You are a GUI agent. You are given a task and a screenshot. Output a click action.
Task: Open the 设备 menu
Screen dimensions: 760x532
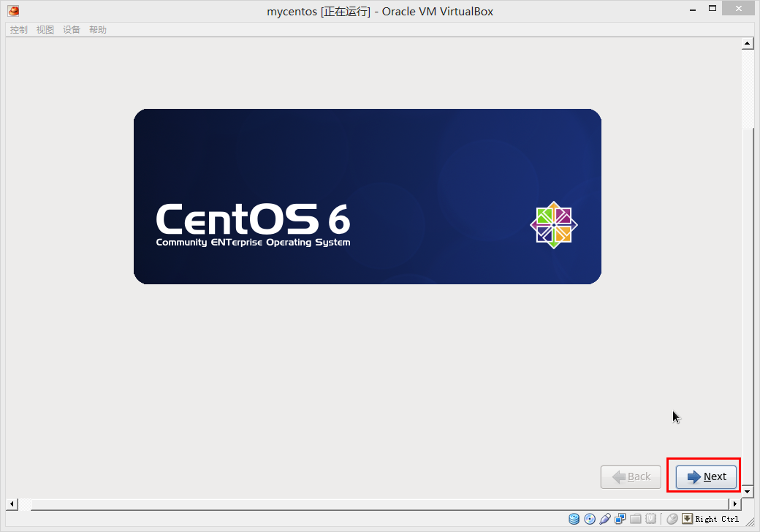tap(72, 29)
